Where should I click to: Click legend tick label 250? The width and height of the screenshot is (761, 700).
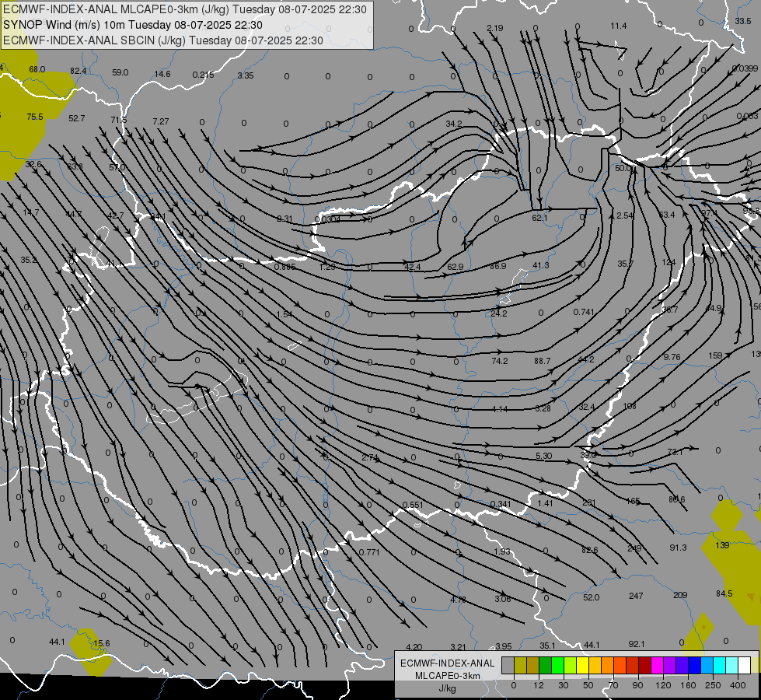click(713, 685)
